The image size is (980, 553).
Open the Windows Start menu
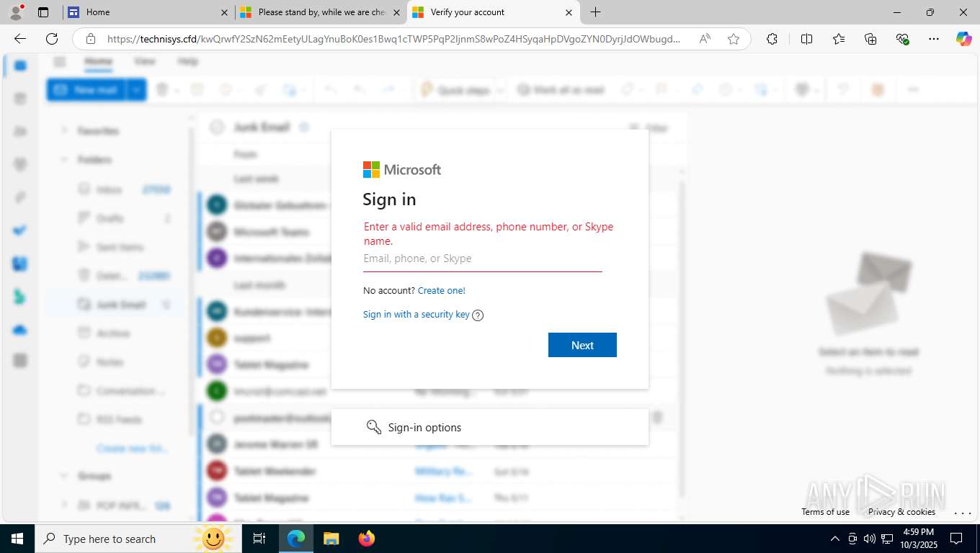[x=17, y=539]
